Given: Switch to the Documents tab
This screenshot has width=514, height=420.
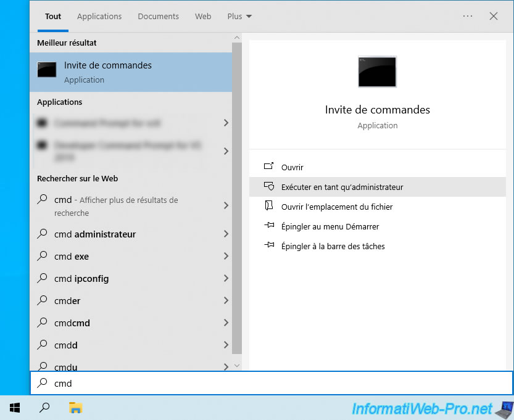Looking at the screenshot, I should point(159,17).
